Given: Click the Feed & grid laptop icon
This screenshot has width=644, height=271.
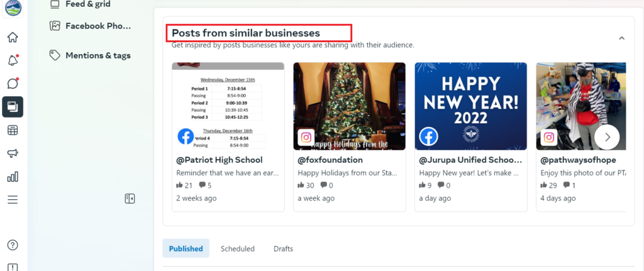Looking at the screenshot, I should click(55, 4).
